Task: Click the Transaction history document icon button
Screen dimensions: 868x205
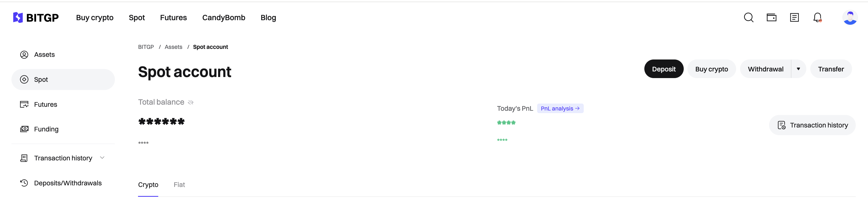Action: 782,125
